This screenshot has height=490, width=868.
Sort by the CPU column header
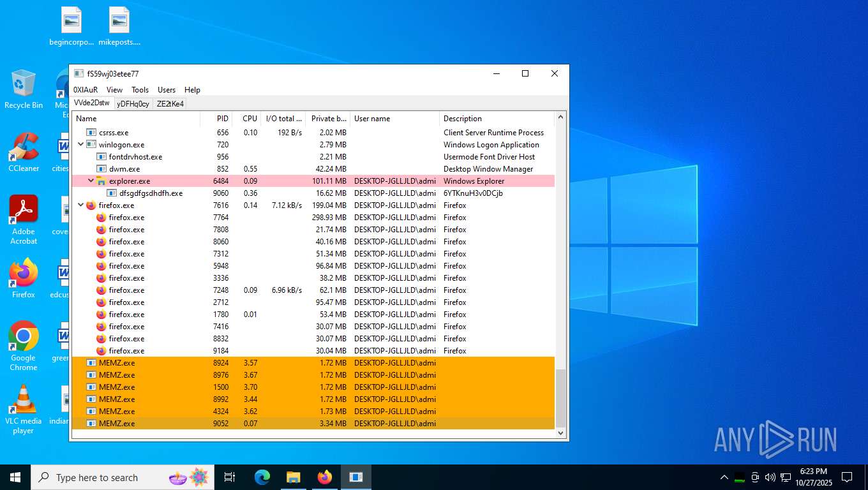(x=246, y=119)
